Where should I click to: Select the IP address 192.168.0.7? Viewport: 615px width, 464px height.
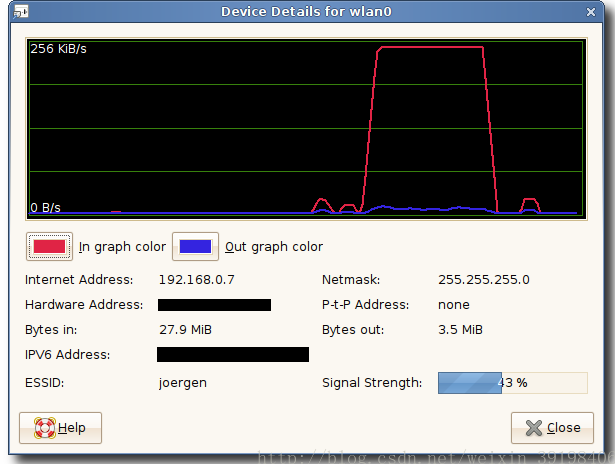click(x=197, y=280)
